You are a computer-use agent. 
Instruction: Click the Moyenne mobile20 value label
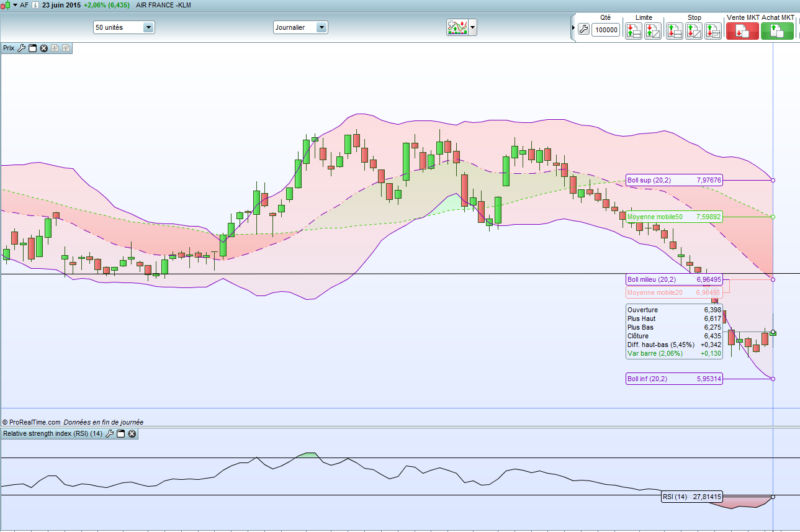click(674, 292)
